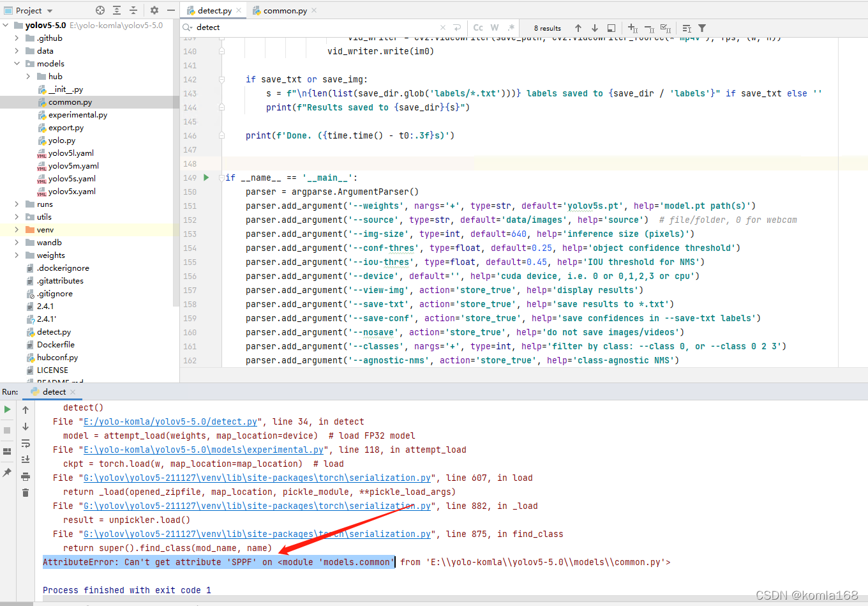Click the pin icon in Run panel
Viewport: 868px width, 606px height.
[x=7, y=472]
